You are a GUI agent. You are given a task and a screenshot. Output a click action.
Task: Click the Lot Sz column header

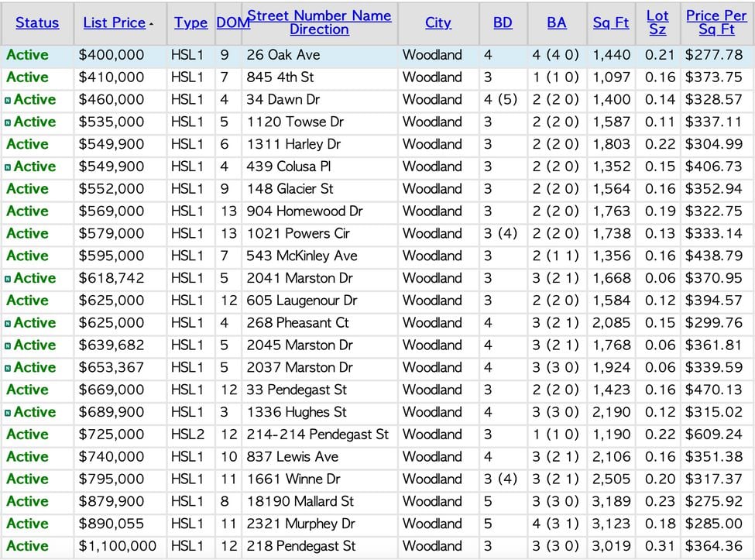[657, 22]
